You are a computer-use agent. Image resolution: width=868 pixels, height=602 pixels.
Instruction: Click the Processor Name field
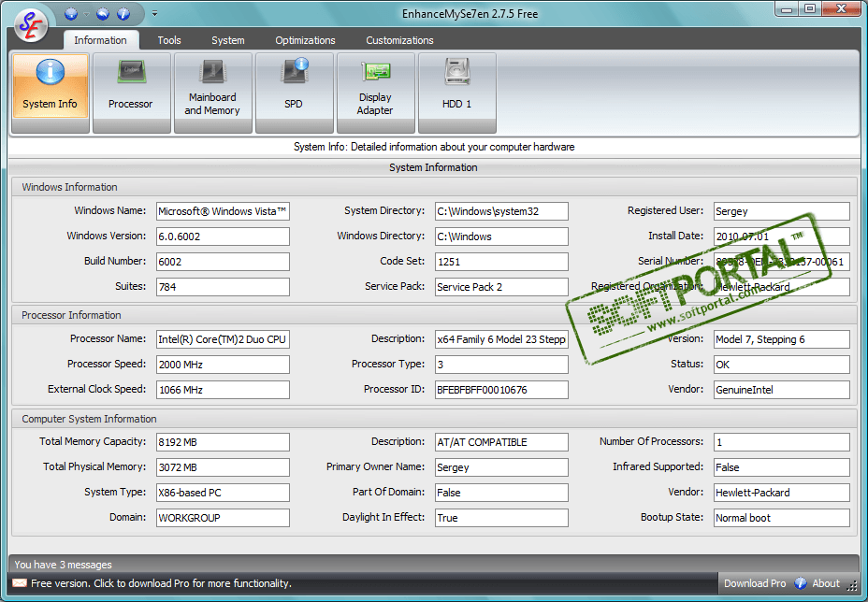point(223,339)
